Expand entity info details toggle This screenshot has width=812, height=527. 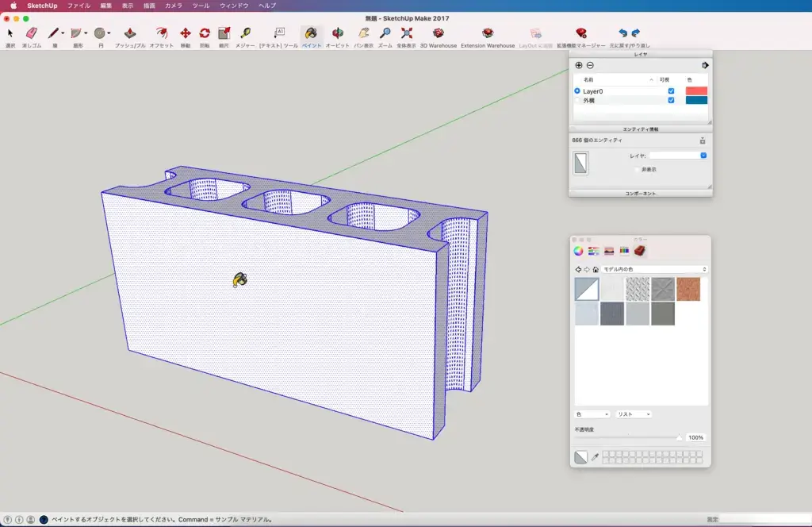[x=703, y=140]
